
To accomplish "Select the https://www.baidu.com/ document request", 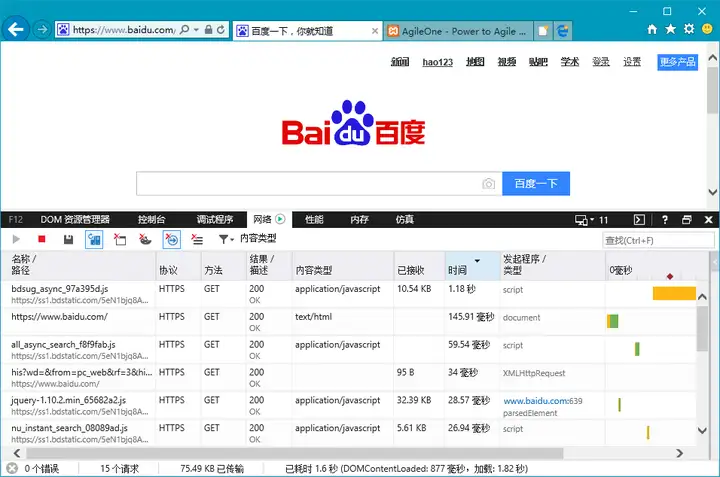I will coord(349,322).
